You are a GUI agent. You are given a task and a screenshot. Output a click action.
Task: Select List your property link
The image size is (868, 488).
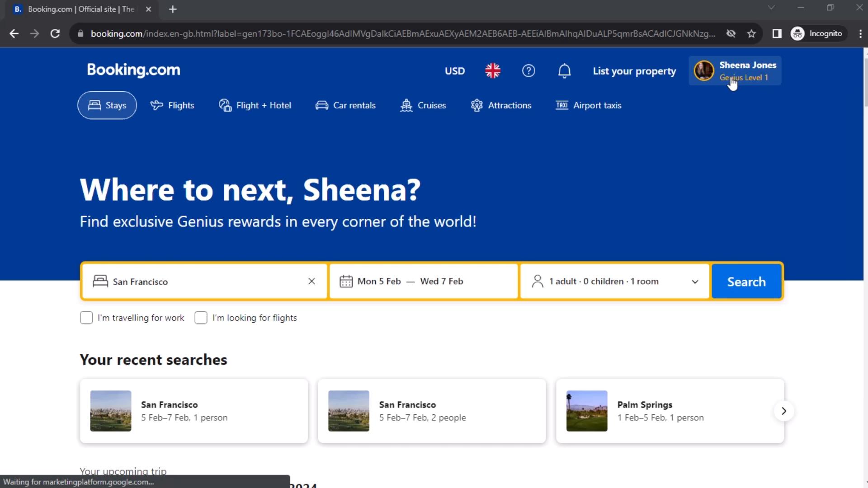tap(634, 71)
